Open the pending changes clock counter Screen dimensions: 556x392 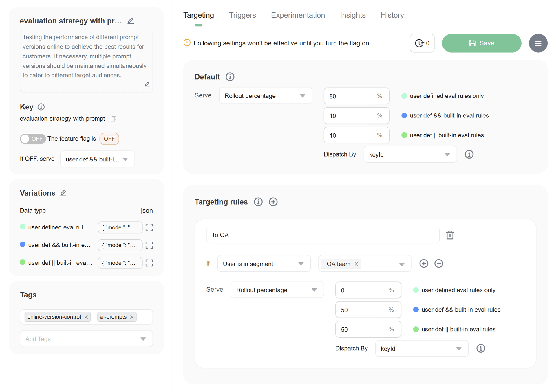tap(422, 43)
